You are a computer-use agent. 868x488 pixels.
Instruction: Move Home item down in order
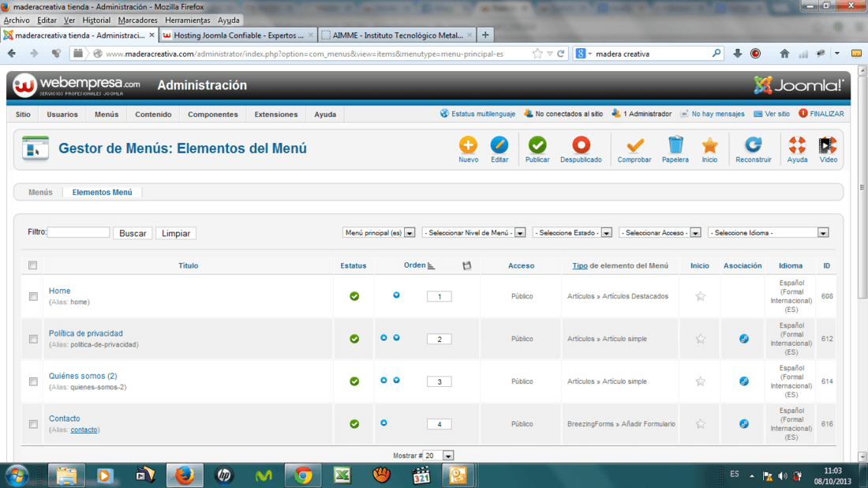pos(396,295)
